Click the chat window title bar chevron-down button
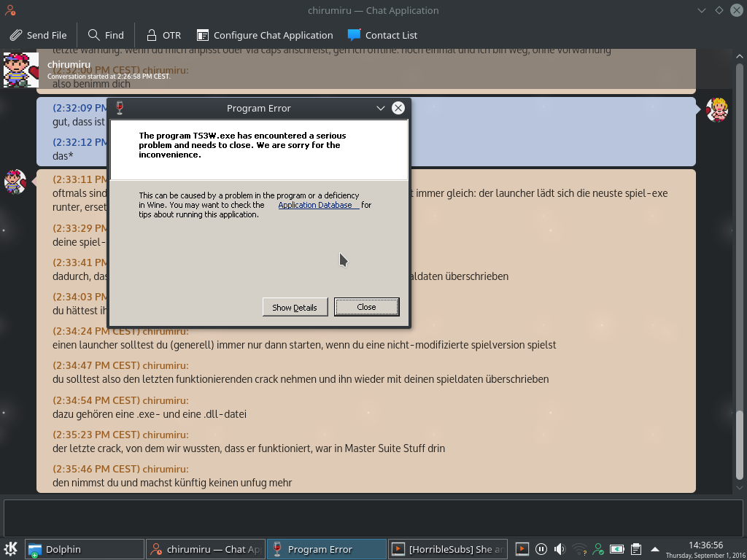This screenshot has height=560, width=747. click(701, 10)
